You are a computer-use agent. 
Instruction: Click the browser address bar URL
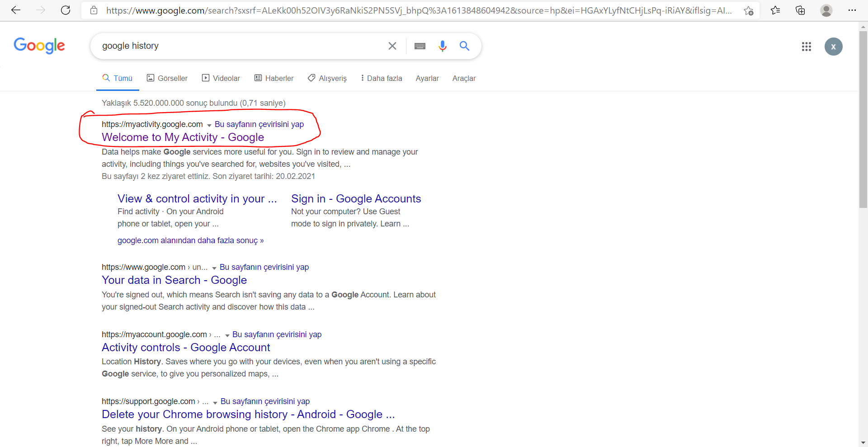point(419,10)
